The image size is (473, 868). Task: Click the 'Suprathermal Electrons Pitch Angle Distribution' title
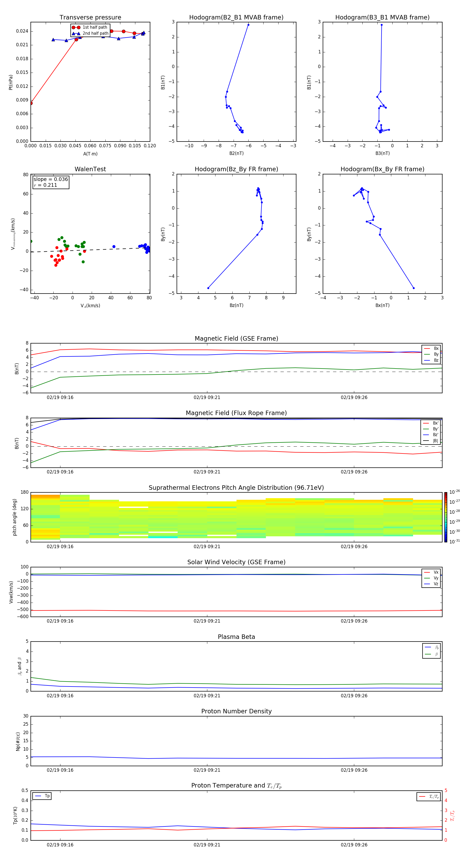pos(236,488)
